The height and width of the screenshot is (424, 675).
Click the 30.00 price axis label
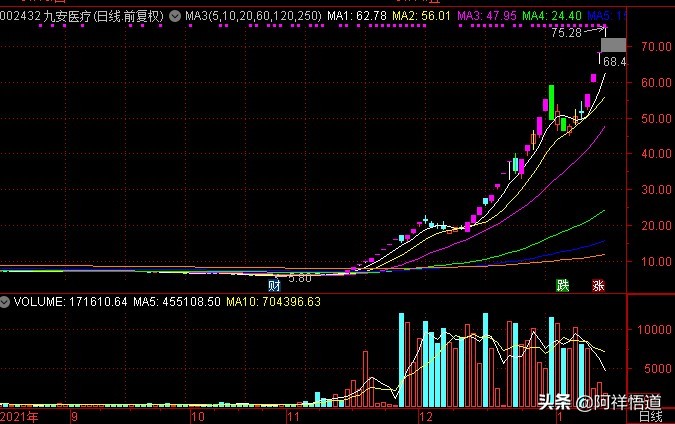point(656,190)
